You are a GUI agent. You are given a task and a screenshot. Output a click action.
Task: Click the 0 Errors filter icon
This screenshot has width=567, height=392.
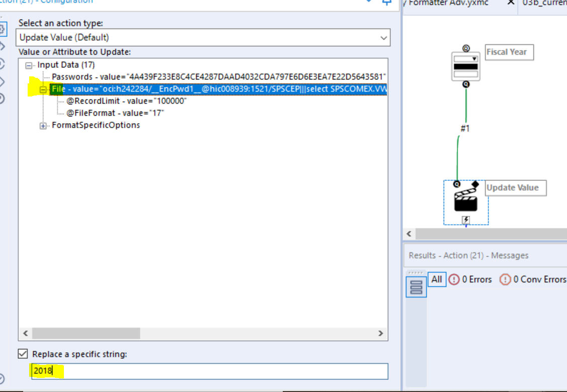[455, 279]
